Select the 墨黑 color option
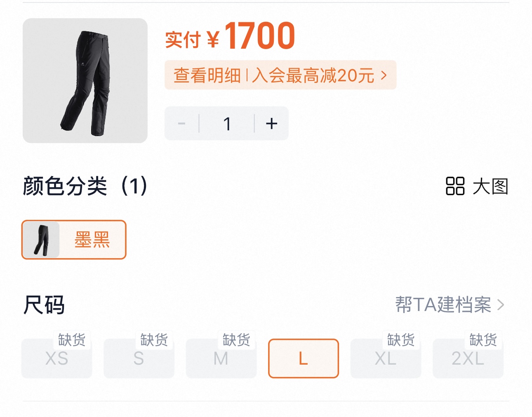 pyautogui.click(x=74, y=240)
